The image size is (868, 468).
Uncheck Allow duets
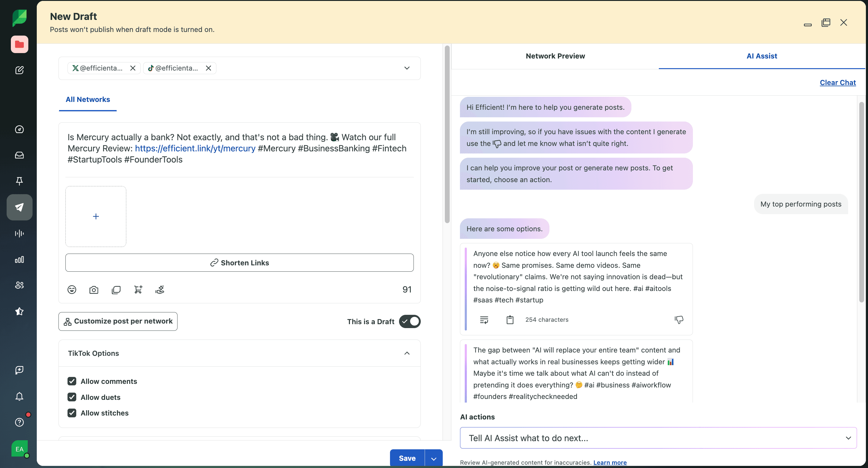72,397
